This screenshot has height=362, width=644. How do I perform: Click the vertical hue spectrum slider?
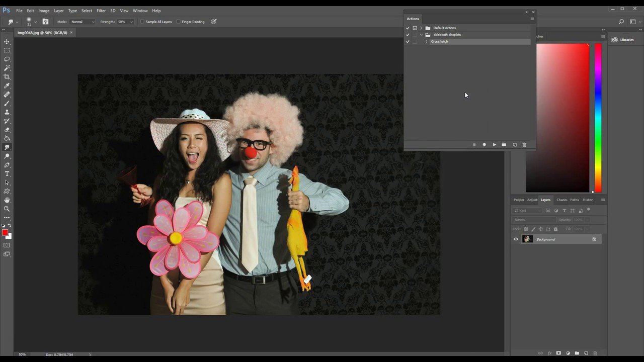(598, 118)
